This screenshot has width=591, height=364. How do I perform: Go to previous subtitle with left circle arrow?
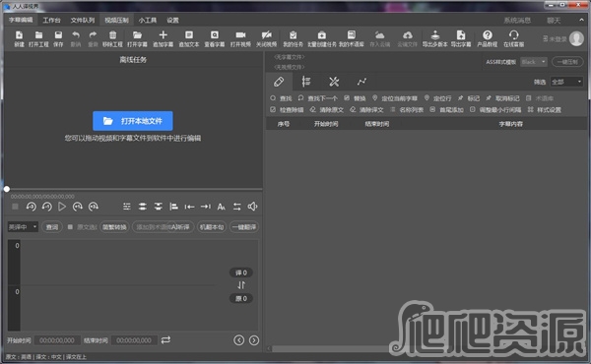click(238, 340)
